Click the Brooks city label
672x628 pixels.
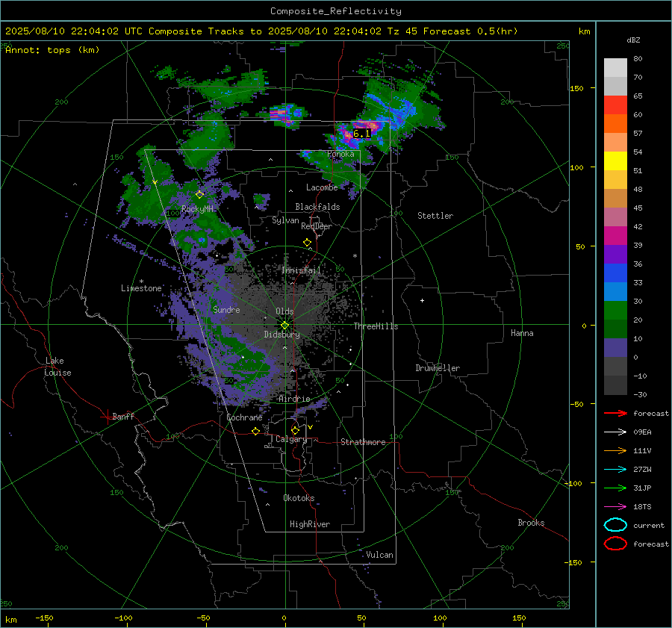pyautogui.click(x=531, y=523)
